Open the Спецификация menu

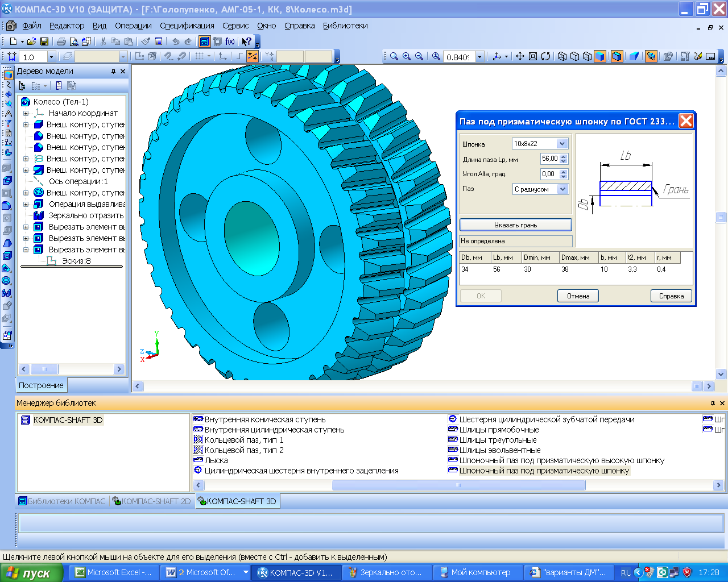187,26
